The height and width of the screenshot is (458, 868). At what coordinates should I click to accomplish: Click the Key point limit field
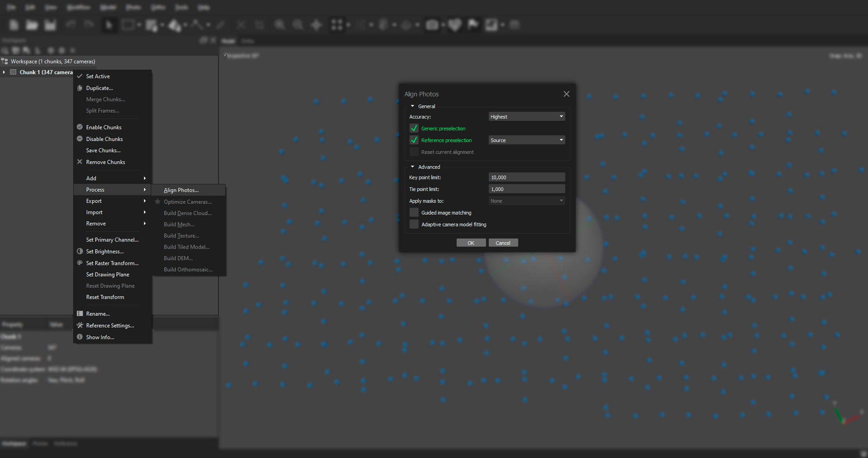pos(527,177)
